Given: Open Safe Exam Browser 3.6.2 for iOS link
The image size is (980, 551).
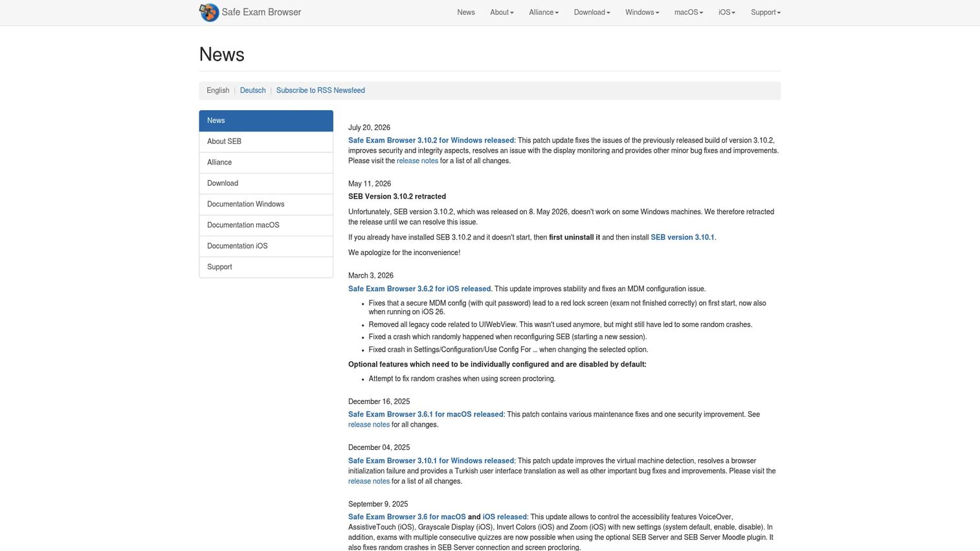Looking at the screenshot, I should point(419,289).
